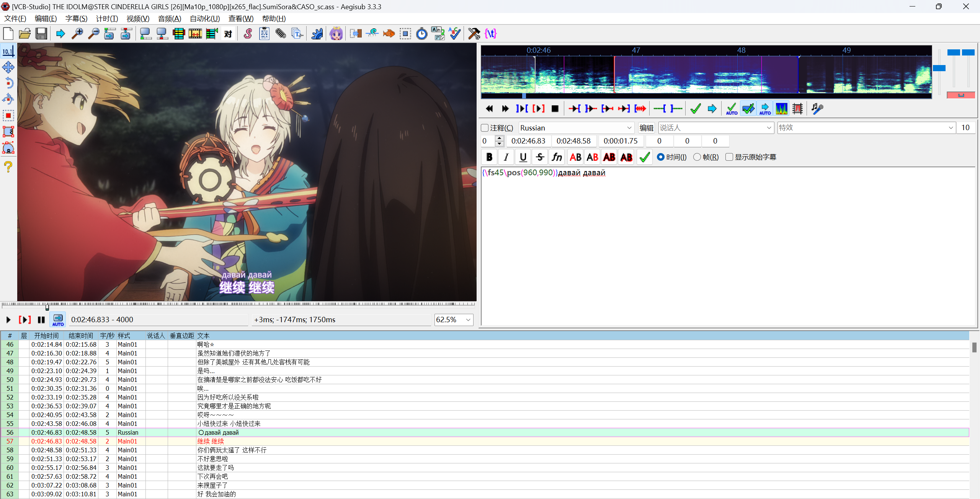
Task: Open the 视频(V) menu
Action: point(138,19)
